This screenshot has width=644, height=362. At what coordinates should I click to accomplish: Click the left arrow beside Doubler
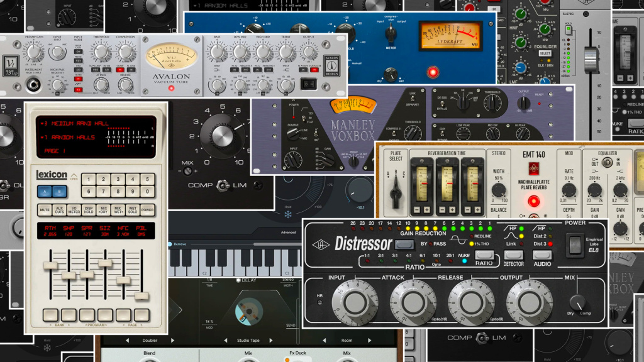(127, 340)
